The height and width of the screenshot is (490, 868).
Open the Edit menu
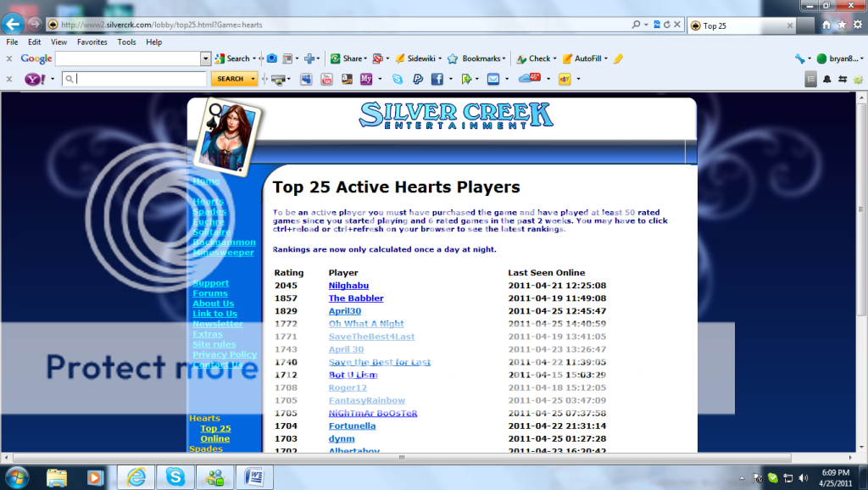click(x=34, y=42)
